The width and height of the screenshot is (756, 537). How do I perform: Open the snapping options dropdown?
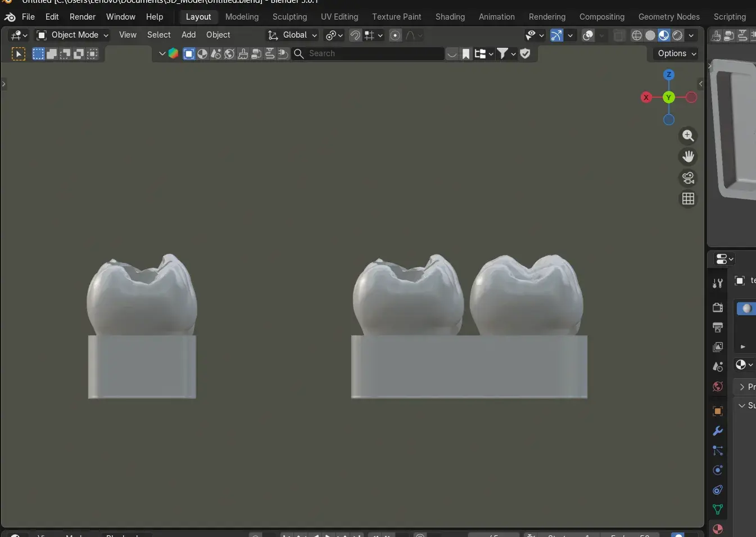click(x=374, y=35)
